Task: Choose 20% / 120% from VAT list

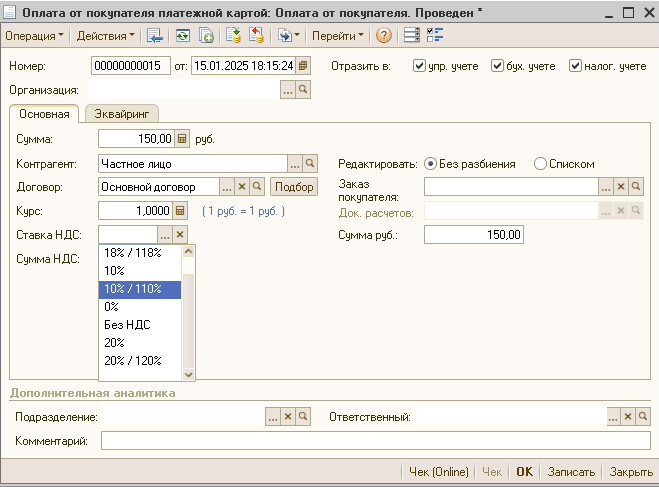Action: click(x=133, y=361)
